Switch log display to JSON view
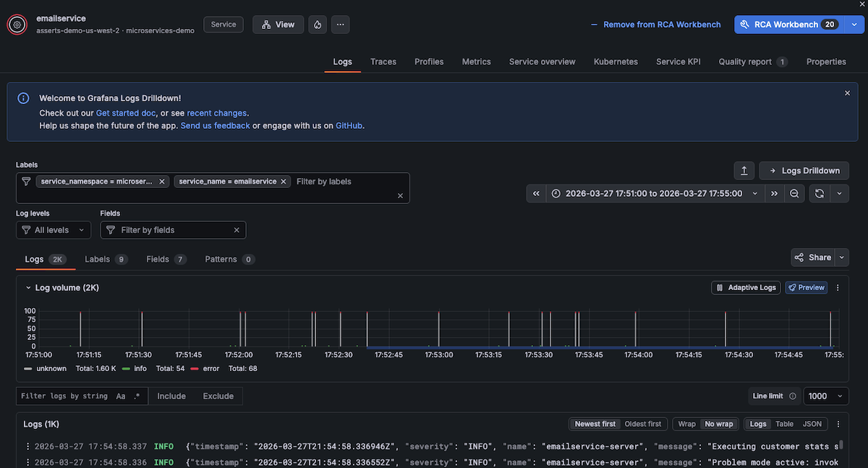Screen dimensions: 868x468 click(x=812, y=424)
